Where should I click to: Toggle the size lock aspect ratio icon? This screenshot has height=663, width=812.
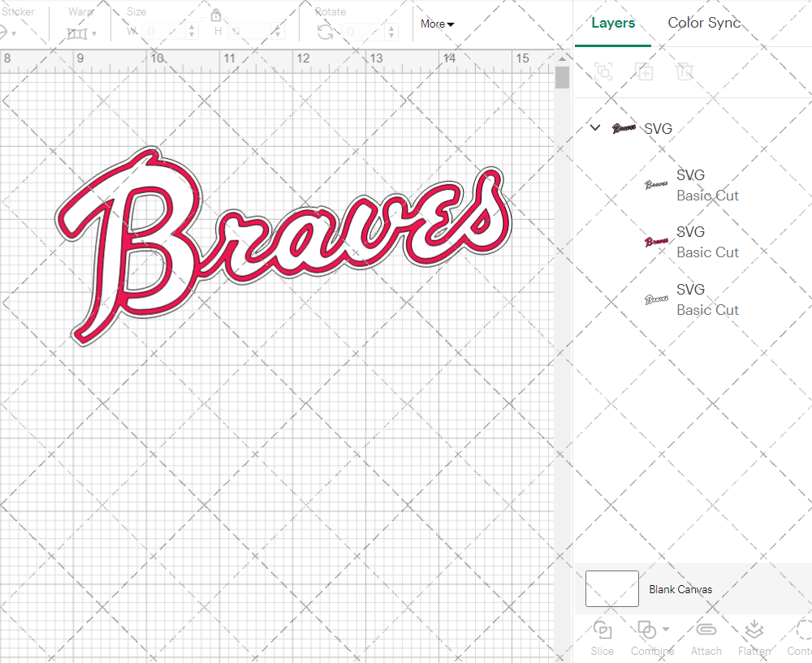pos(216,15)
